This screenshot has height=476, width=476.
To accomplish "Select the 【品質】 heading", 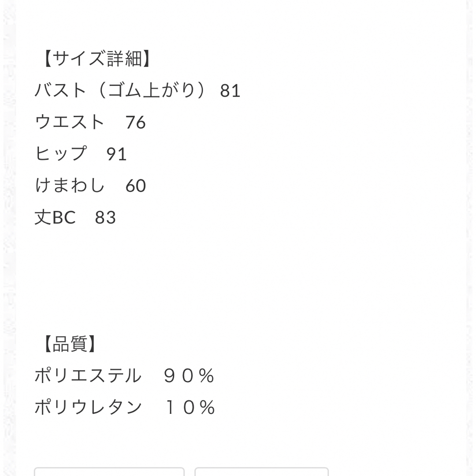I will coord(70,344).
